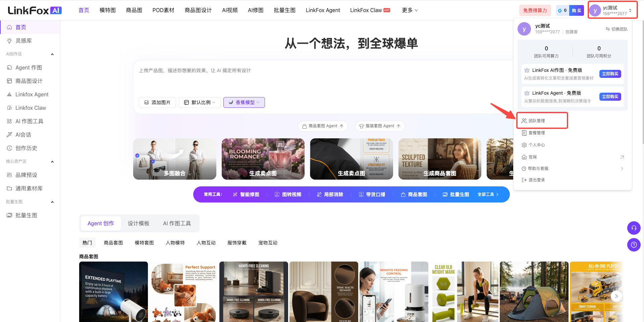Collapse the AI创作区 sidebar section
This screenshot has width=644, height=322.
(52, 54)
